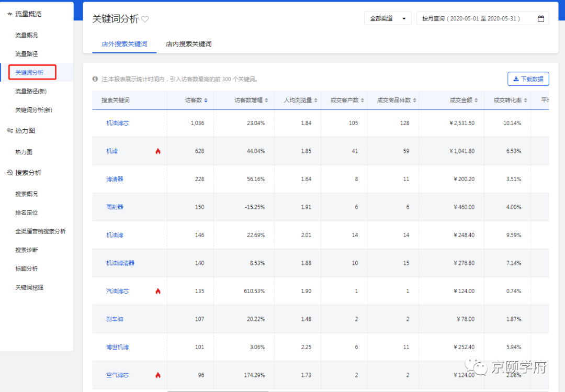Switch to 店内搜索关键词 tab
The image size is (565, 392).
(188, 44)
